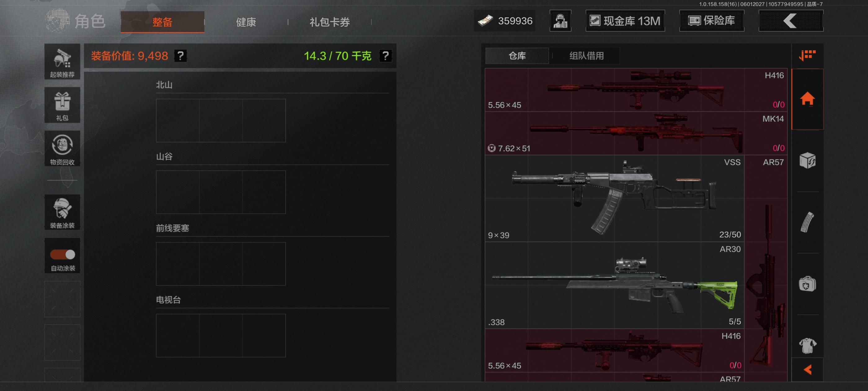Click the warehouse sort icon
The width and height of the screenshot is (868, 391).
coord(807,55)
